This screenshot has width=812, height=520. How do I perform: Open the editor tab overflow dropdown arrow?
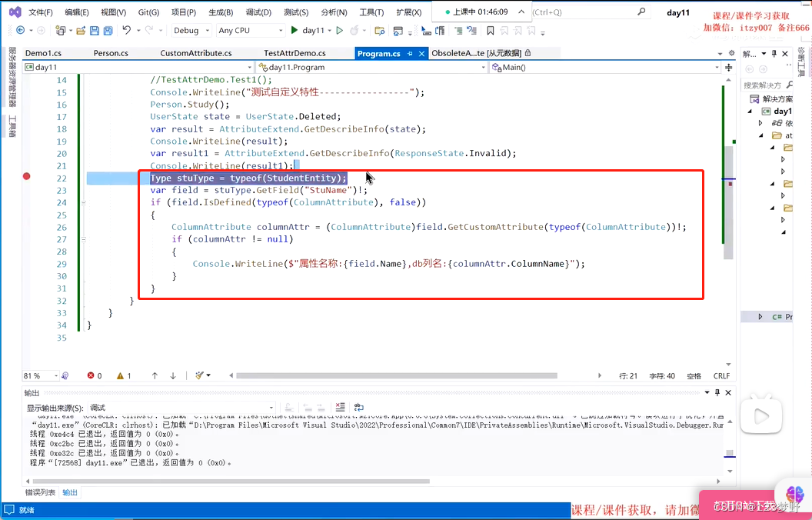point(720,53)
